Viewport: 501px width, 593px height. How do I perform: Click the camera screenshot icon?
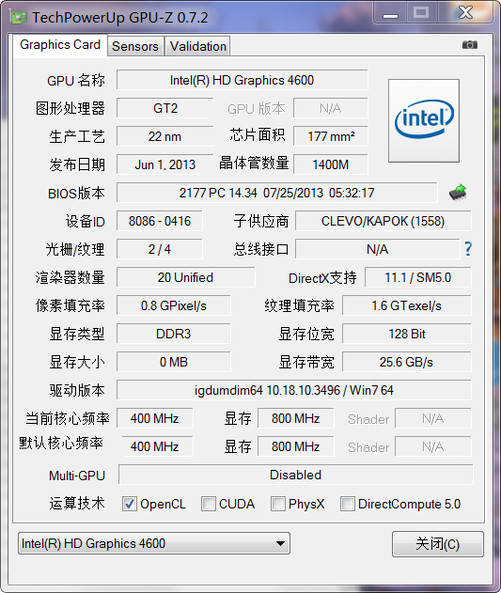point(470,45)
